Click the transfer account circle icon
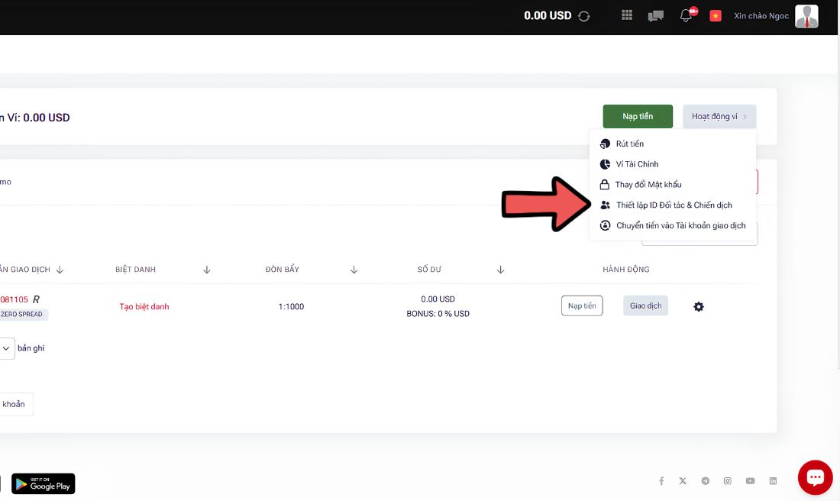Image resolution: width=840 pixels, height=504 pixels. tap(605, 225)
